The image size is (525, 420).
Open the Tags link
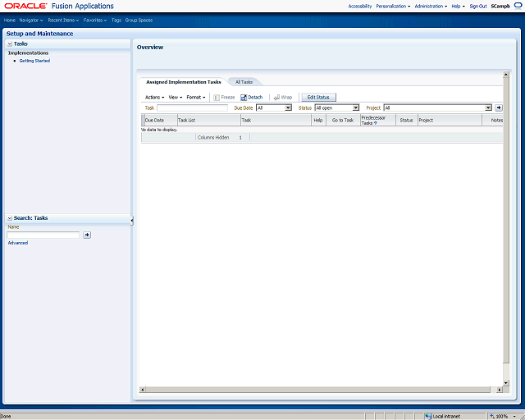click(116, 20)
